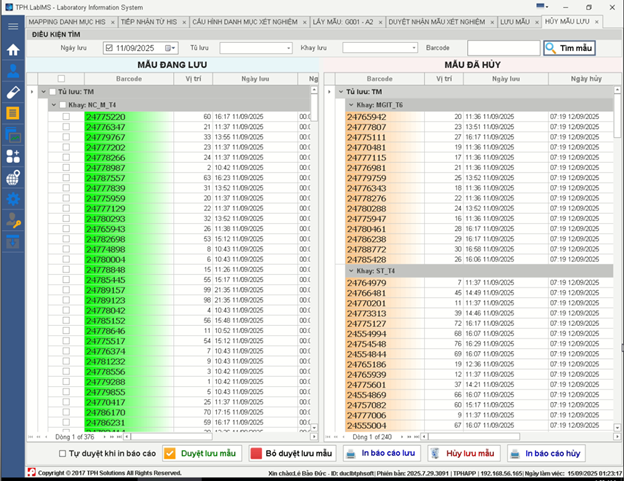
Task: Open the Tủ lưu dropdown
Action: [288, 47]
